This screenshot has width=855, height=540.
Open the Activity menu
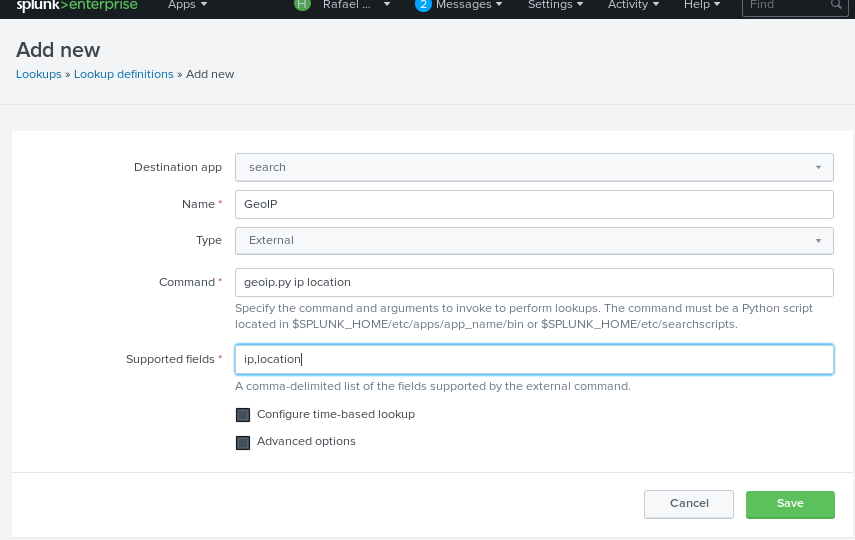click(634, 5)
